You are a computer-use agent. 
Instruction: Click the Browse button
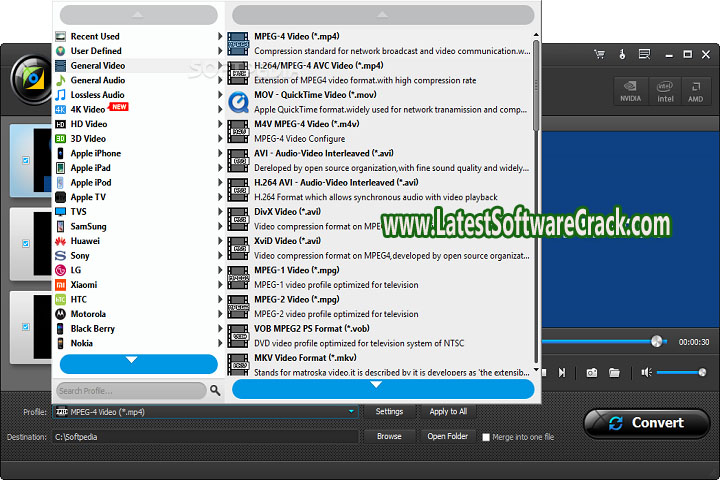coord(389,436)
